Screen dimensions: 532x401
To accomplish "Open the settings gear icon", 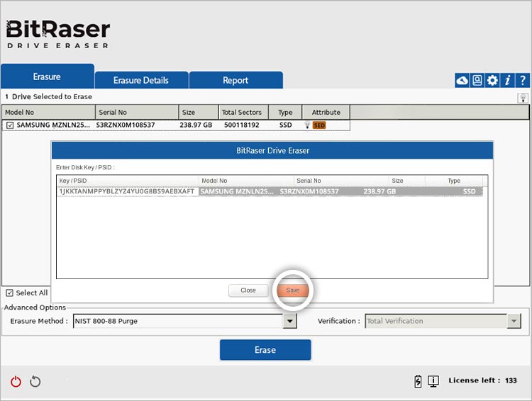I will (x=492, y=80).
